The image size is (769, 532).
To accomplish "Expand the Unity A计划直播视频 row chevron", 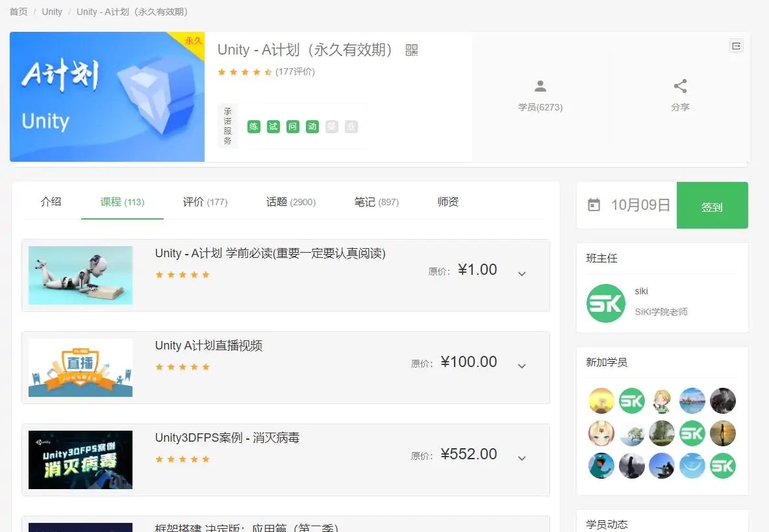I will pyautogui.click(x=522, y=366).
